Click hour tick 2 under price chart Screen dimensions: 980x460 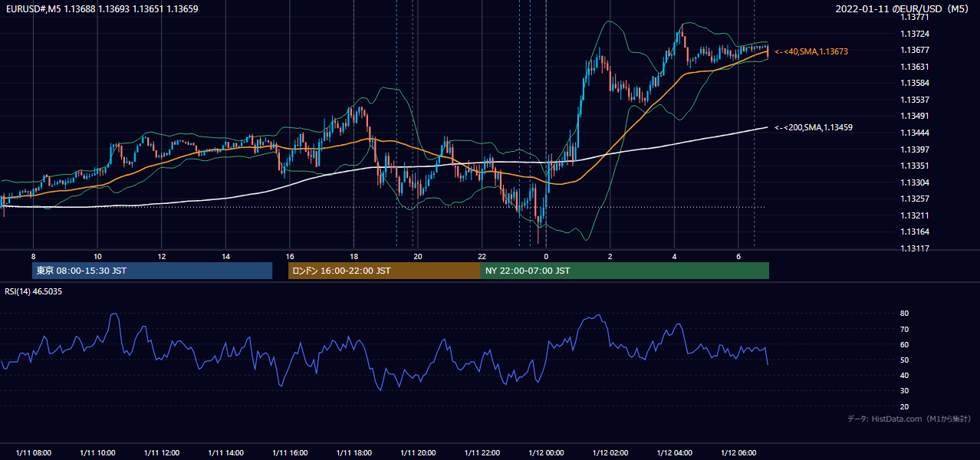pyautogui.click(x=610, y=256)
